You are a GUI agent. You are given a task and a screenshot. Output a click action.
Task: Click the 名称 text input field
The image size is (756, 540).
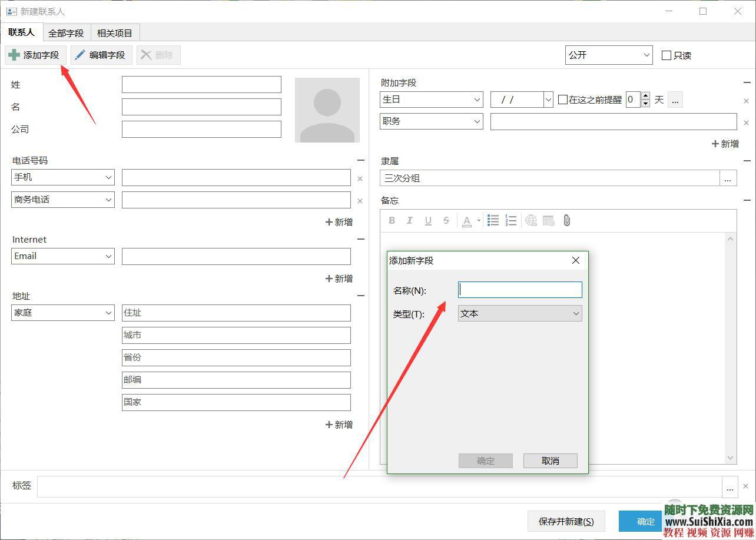[x=520, y=290]
